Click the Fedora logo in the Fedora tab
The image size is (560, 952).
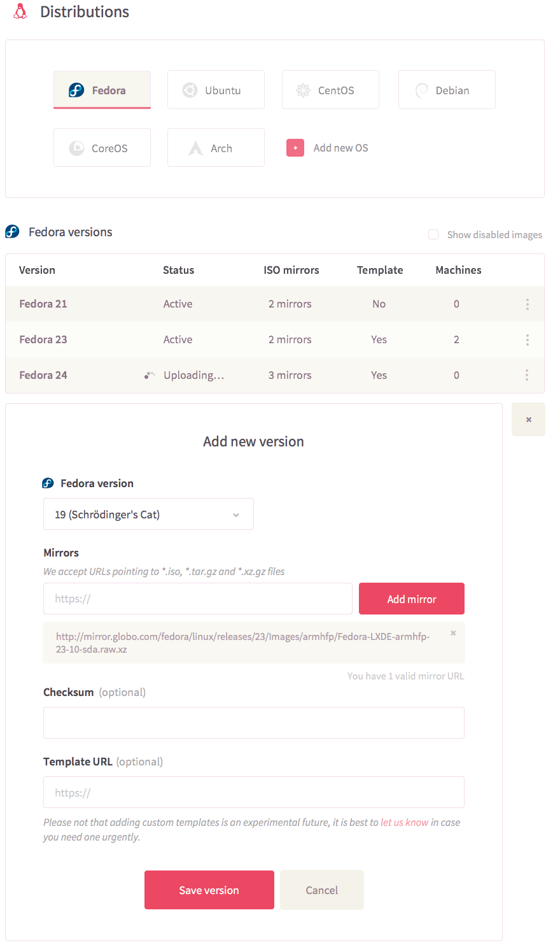[76, 90]
